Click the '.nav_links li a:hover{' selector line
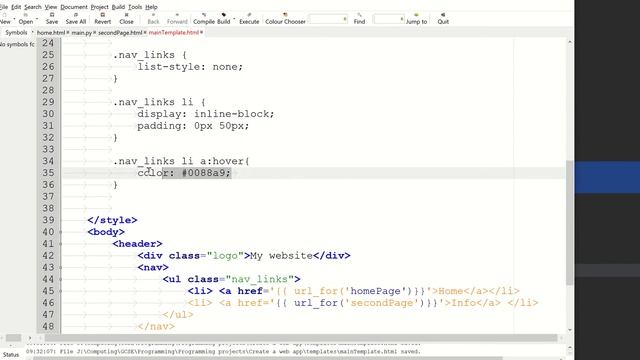Screen dimensions: 640x360 [x=181, y=161]
